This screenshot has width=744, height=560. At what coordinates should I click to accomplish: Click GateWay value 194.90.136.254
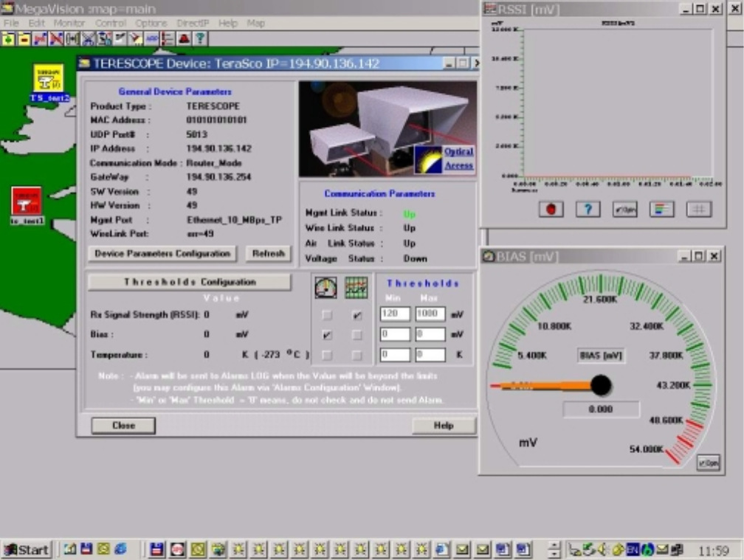point(218,177)
